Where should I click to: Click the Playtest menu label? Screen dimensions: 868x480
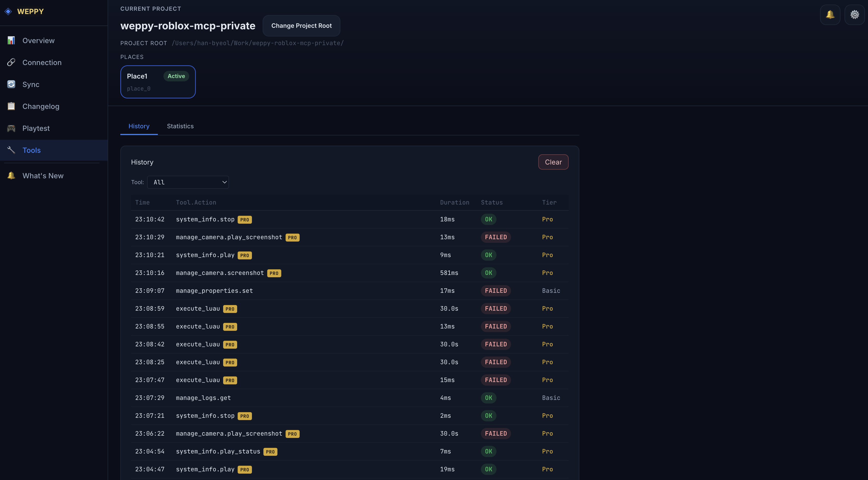[x=36, y=128]
